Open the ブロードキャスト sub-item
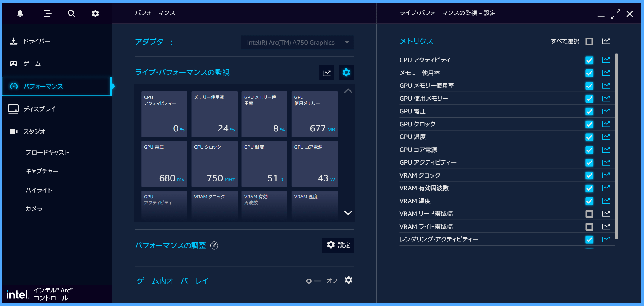644x306 pixels. [47, 152]
